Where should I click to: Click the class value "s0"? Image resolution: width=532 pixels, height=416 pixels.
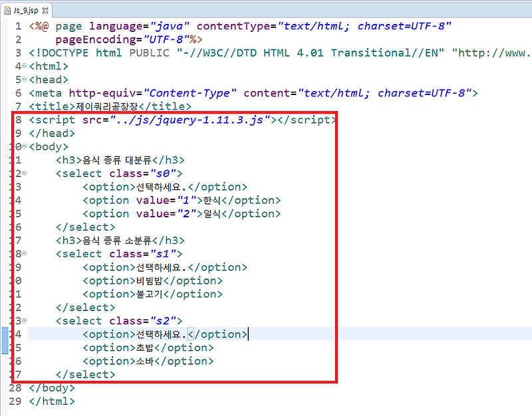click(162, 173)
